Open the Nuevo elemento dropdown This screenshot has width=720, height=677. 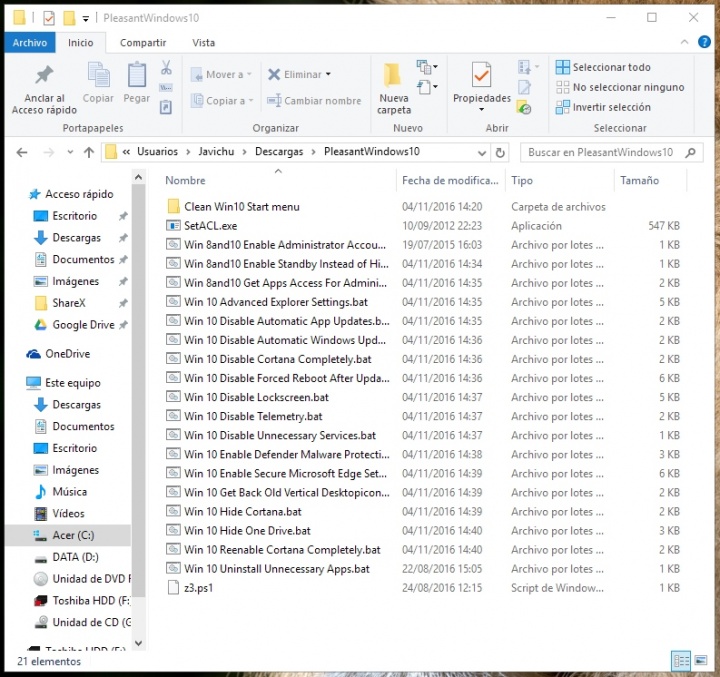[427, 67]
